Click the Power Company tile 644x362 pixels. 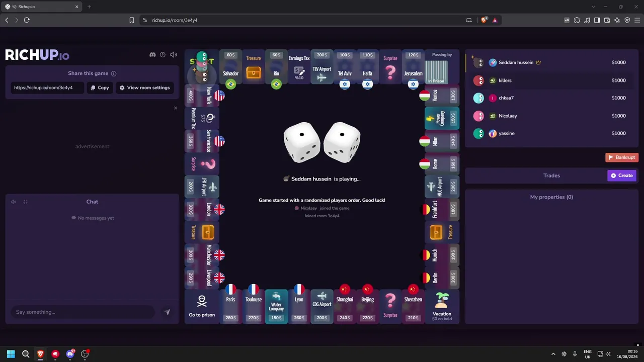(x=442, y=119)
